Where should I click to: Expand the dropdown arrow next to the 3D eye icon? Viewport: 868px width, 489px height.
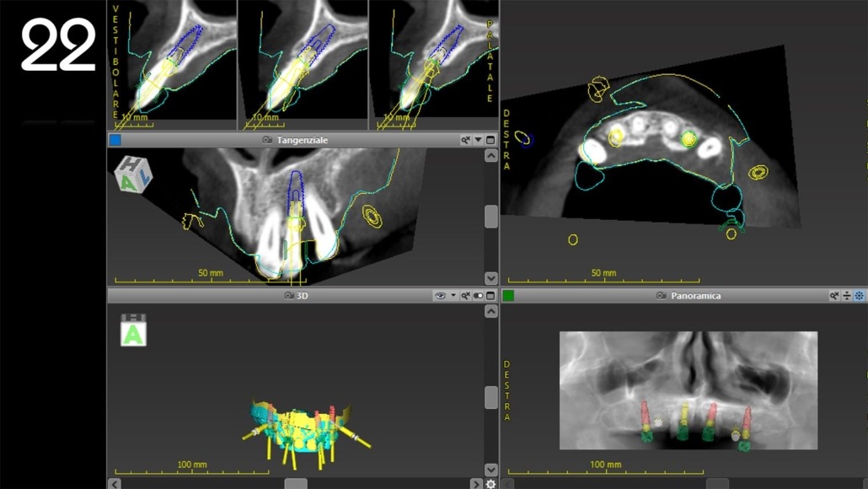tap(453, 296)
